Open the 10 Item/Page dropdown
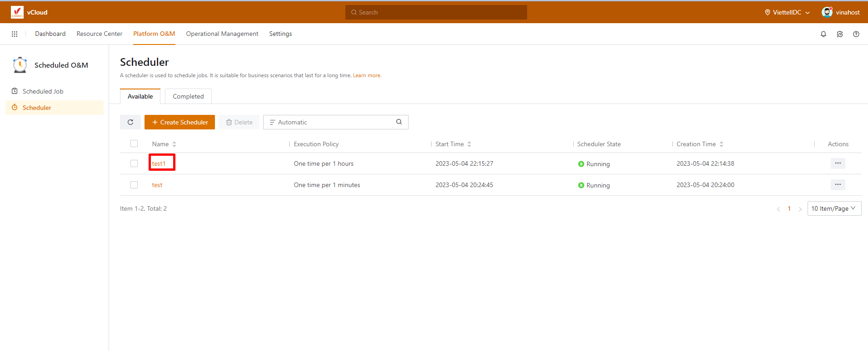 (x=834, y=208)
